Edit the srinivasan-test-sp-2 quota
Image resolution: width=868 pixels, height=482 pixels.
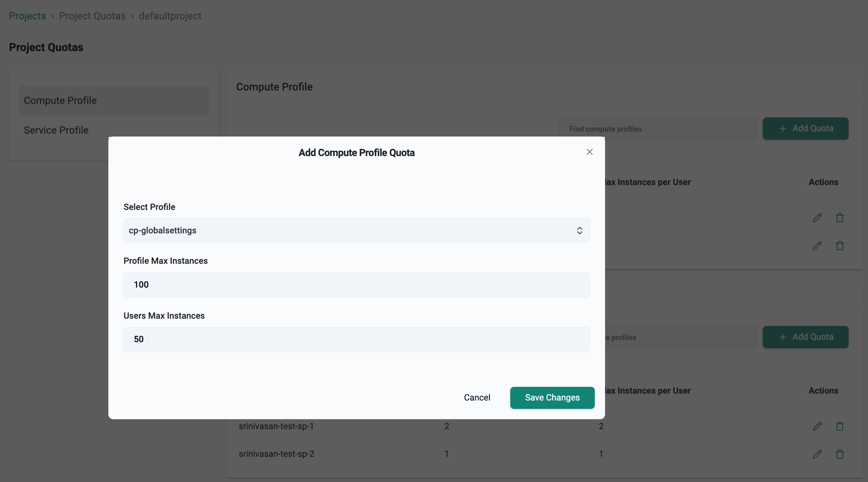[817, 454]
